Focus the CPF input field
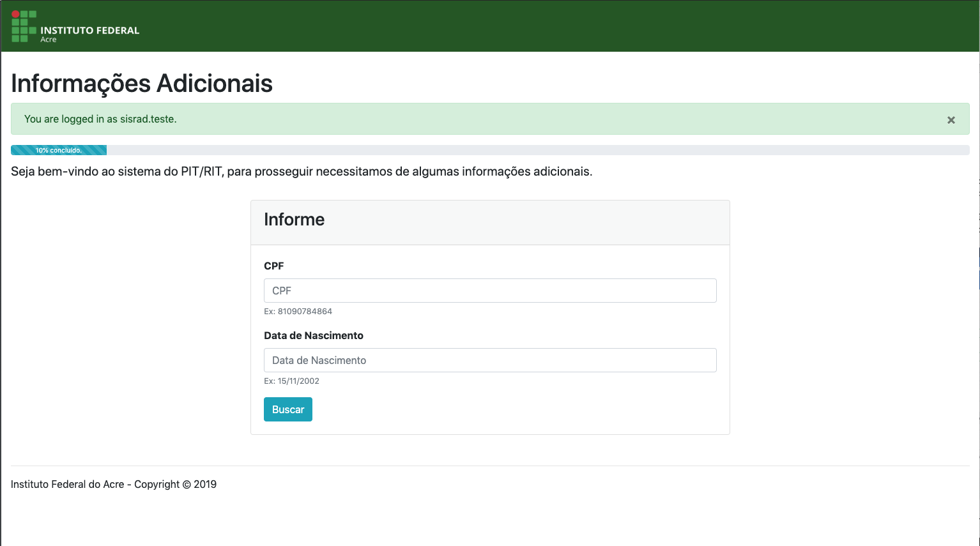The image size is (980, 546). point(489,291)
